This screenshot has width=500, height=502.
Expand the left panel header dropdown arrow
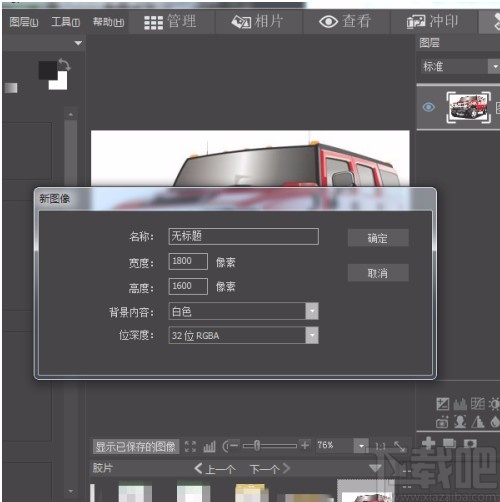point(78,43)
